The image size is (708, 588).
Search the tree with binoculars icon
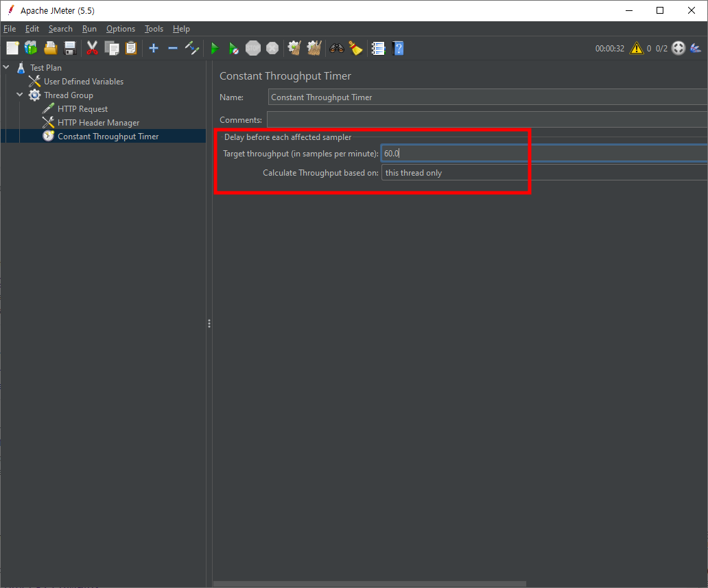(337, 48)
